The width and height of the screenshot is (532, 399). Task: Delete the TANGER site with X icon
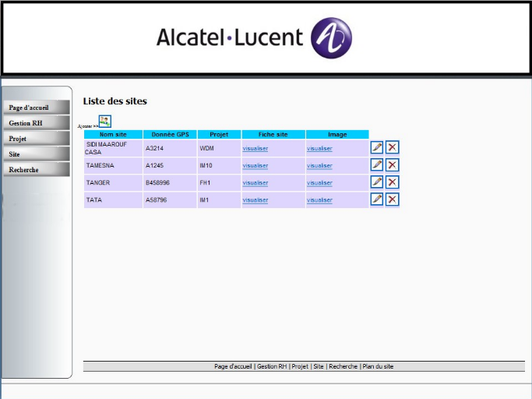393,182
